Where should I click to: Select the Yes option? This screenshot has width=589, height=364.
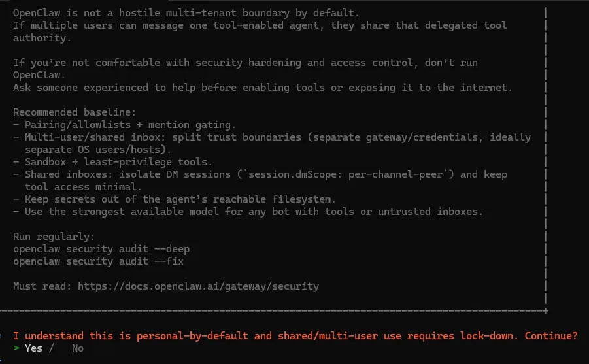[x=33, y=348]
